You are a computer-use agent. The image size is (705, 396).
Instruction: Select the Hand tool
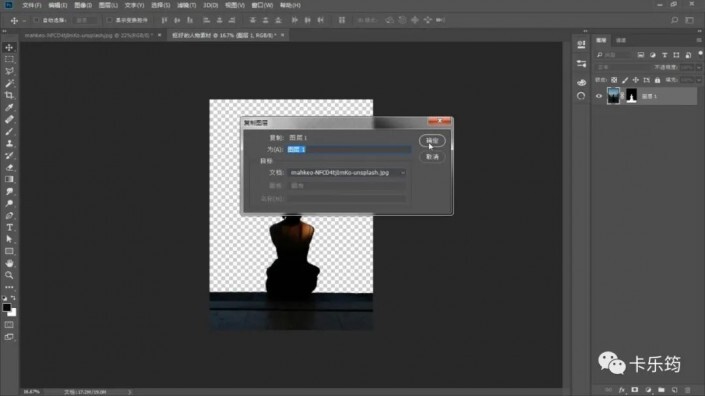9,263
